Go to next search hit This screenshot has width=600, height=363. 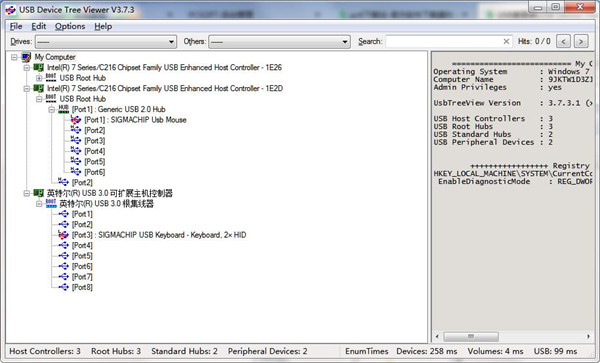(x=581, y=41)
